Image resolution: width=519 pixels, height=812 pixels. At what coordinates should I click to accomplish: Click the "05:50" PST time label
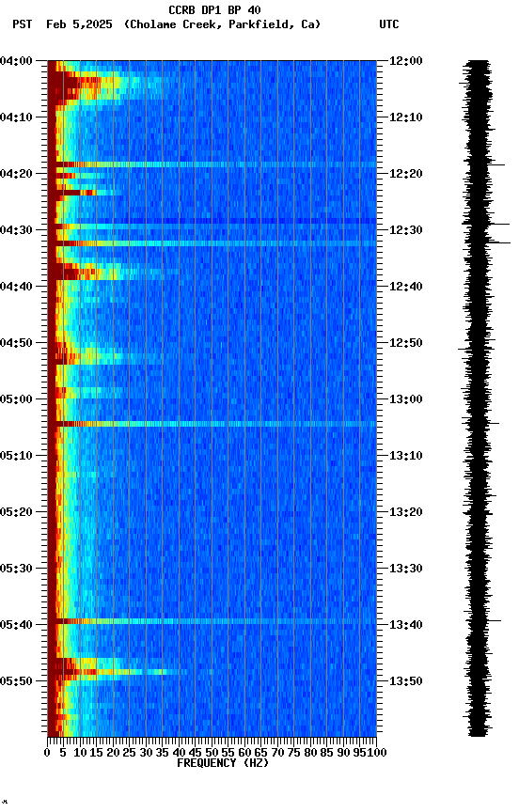click(x=16, y=681)
